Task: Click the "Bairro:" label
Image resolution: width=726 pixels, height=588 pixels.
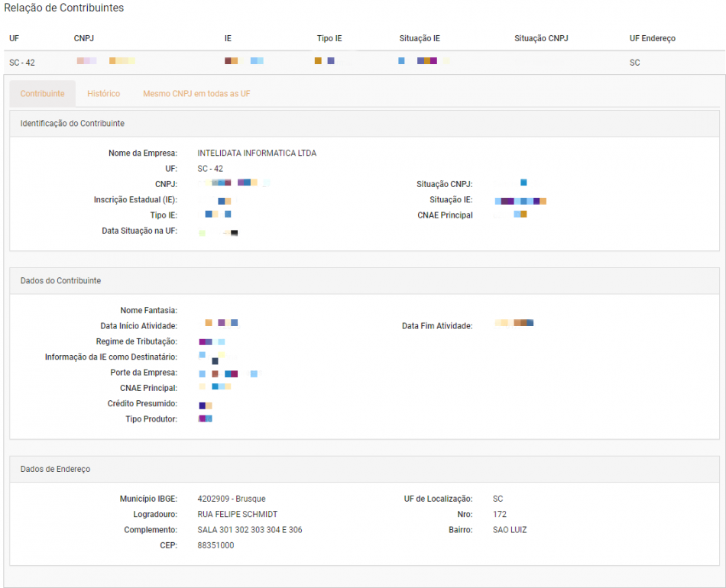Action: click(x=461, y=530)
